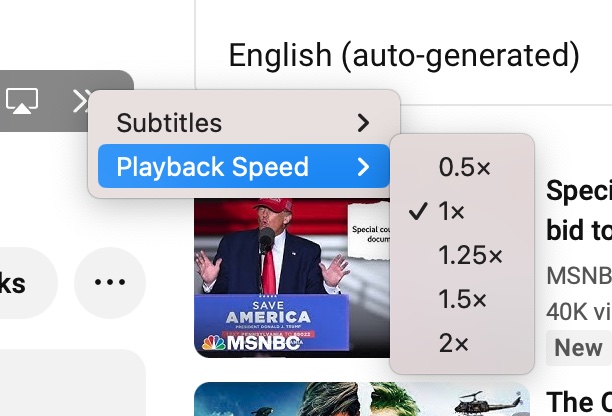Select English (auto-generated) caption option
The image size is (612, 416).
[x=404, y=55]
